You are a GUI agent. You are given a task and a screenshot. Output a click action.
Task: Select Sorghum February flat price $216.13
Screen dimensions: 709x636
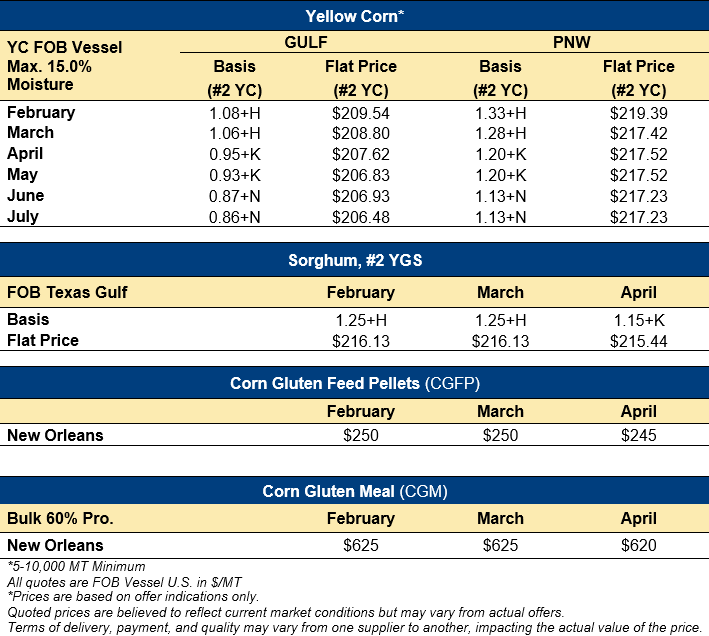click(x=361, y=341)
